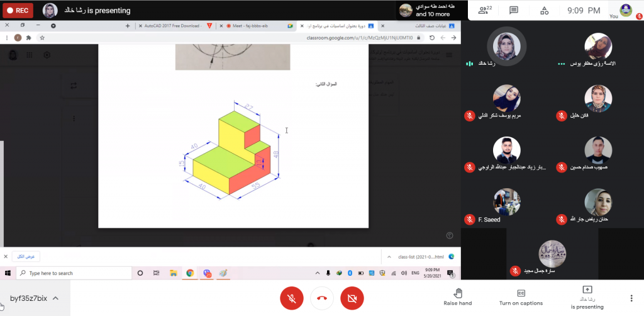Click your own profile avatar labeled You

(626, 9)
